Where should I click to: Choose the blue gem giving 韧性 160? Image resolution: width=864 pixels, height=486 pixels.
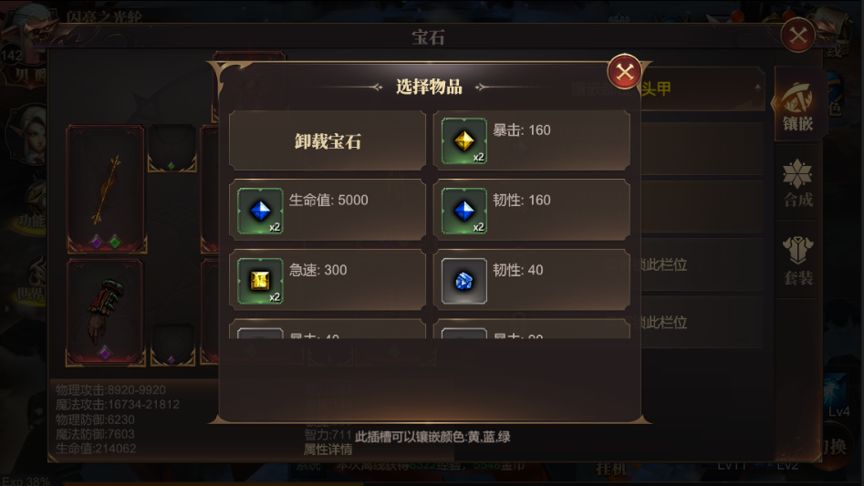tap(464, 211)
